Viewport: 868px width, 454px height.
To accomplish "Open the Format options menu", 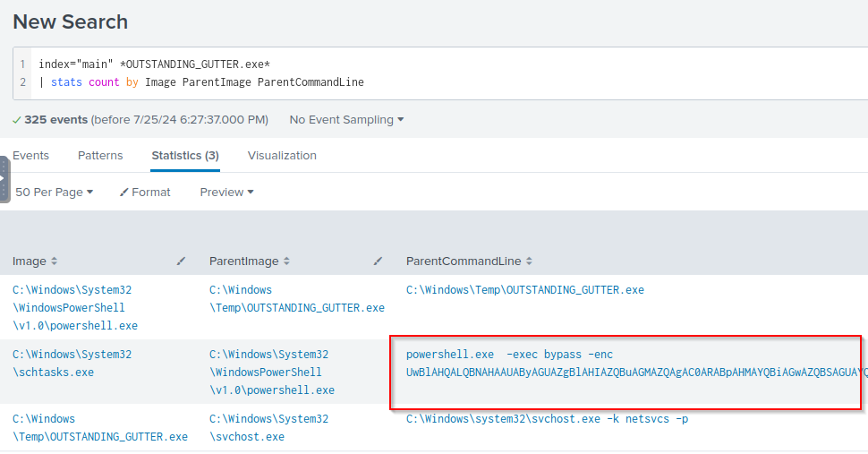I will pos(145,193).
